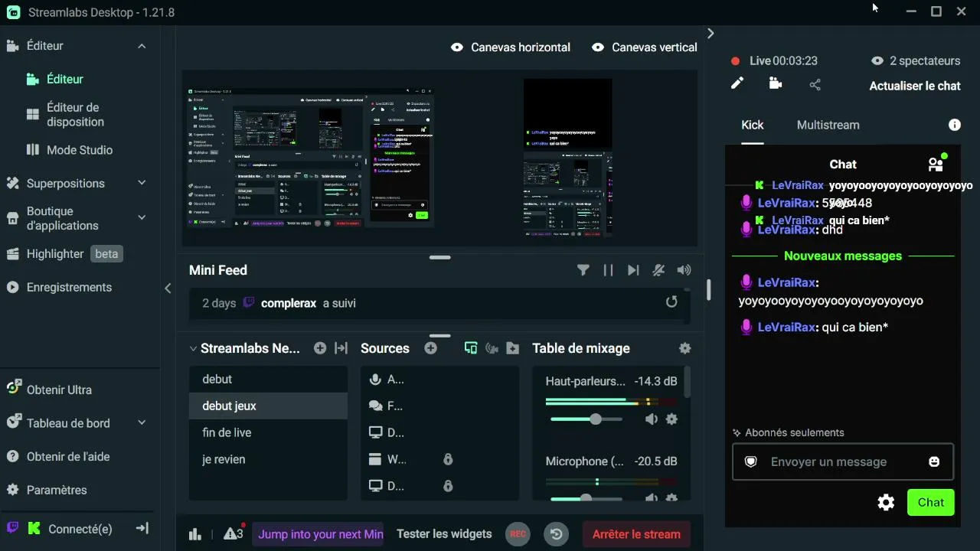Click Actualiser le chat

915,86
